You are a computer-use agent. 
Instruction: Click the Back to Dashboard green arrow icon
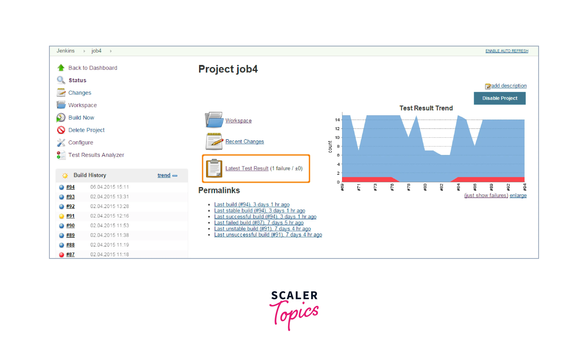(x=61, y=68)
